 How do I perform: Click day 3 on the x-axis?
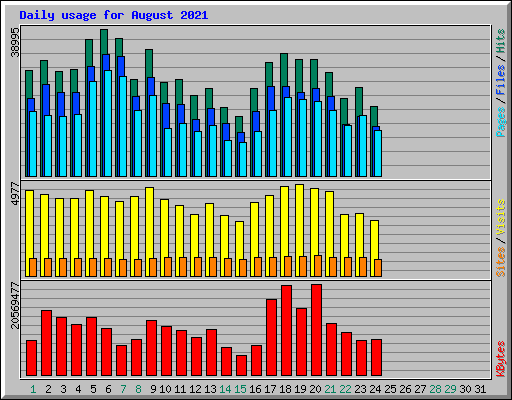[x=63, y=389]
